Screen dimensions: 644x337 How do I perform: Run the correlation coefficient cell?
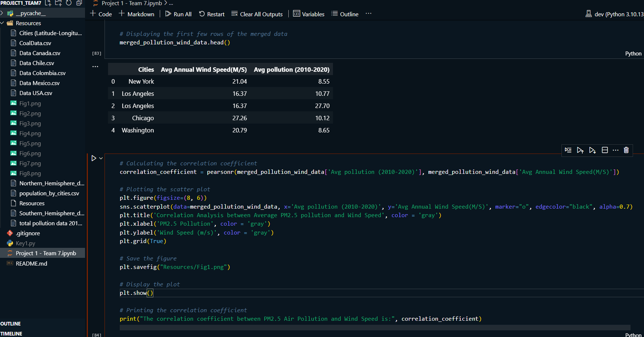[x=94, y=158]
